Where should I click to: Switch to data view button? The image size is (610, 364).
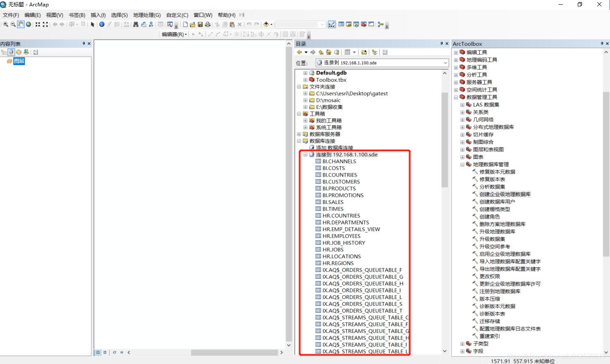tap(98, 352)
